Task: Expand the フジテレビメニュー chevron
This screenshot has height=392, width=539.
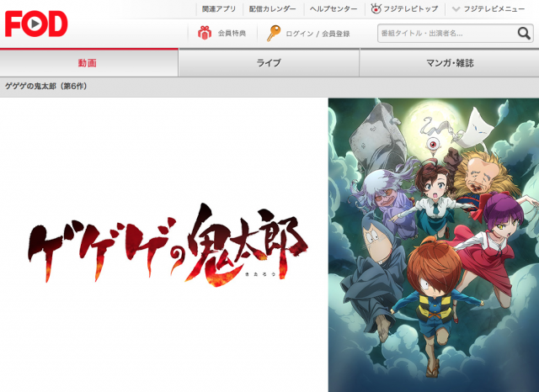Action: (456, 9)
